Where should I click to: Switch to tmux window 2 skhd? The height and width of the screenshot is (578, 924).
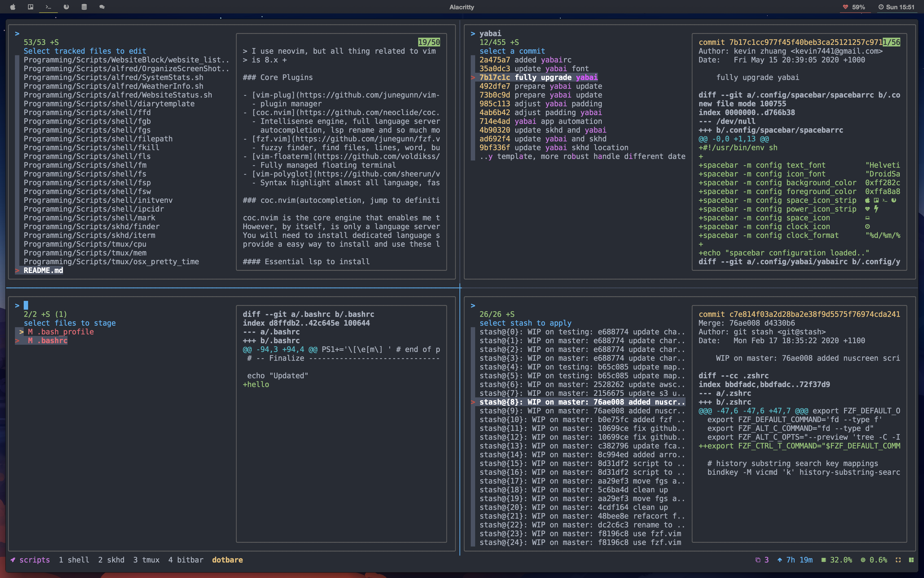(x=111, y=560)
